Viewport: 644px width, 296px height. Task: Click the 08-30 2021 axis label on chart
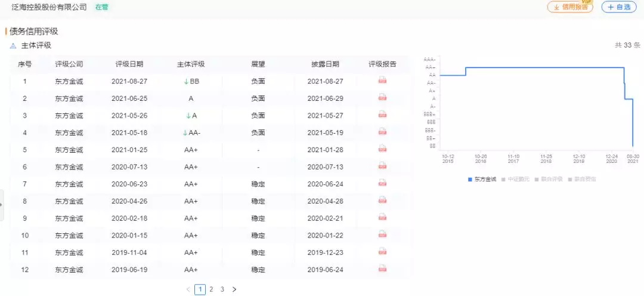(x=633, y=159)
